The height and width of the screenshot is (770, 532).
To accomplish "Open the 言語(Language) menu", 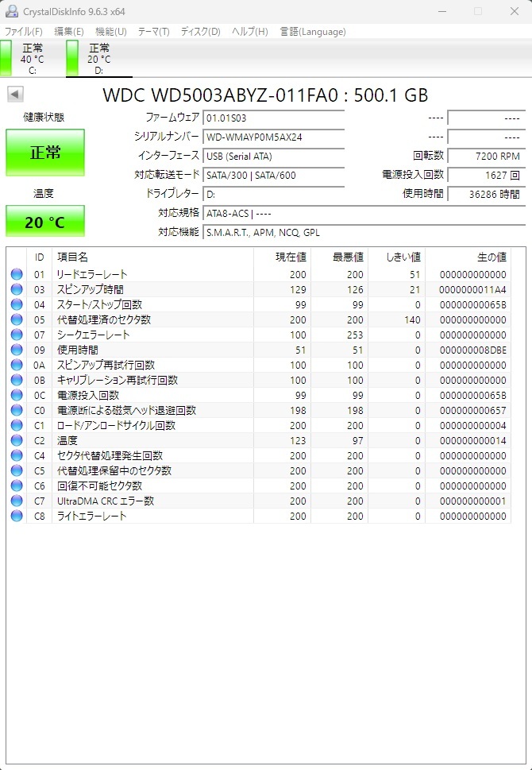I will [313, 32].
